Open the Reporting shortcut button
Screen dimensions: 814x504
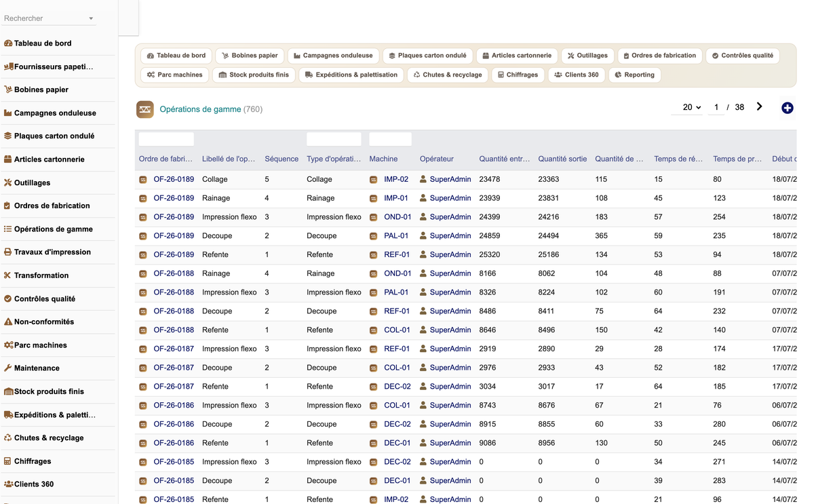[635, 75]
